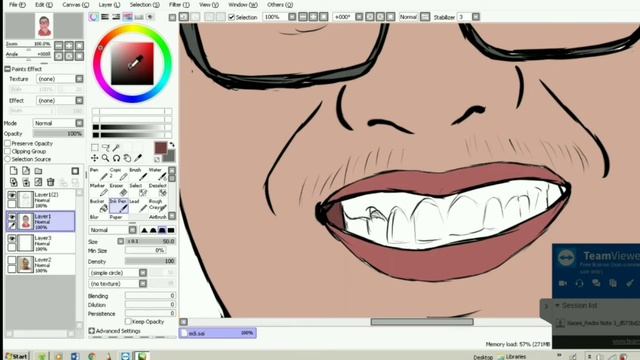Click the canvas horizontal scrollbar thumb

(x=422, y=322)
